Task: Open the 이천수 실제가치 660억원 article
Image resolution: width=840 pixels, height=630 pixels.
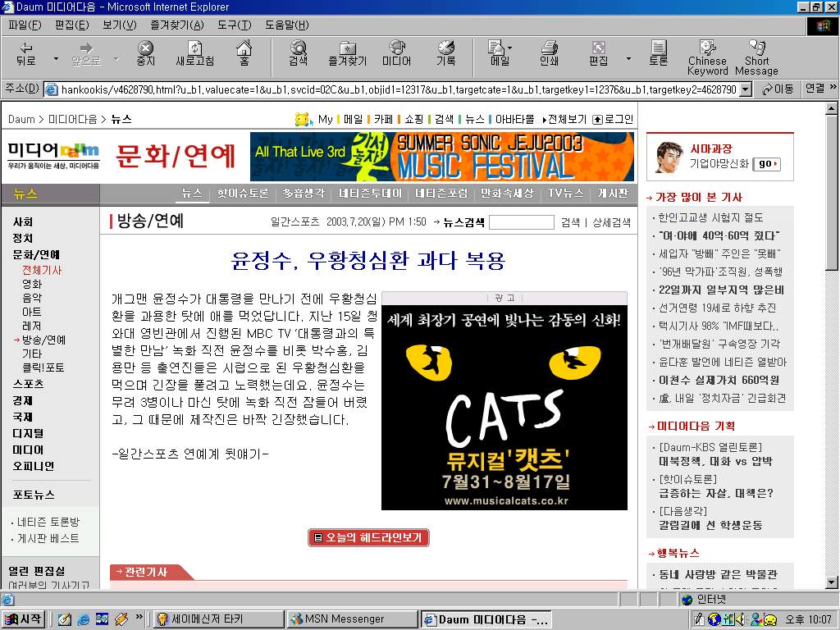Action: [x=719, y=380]
